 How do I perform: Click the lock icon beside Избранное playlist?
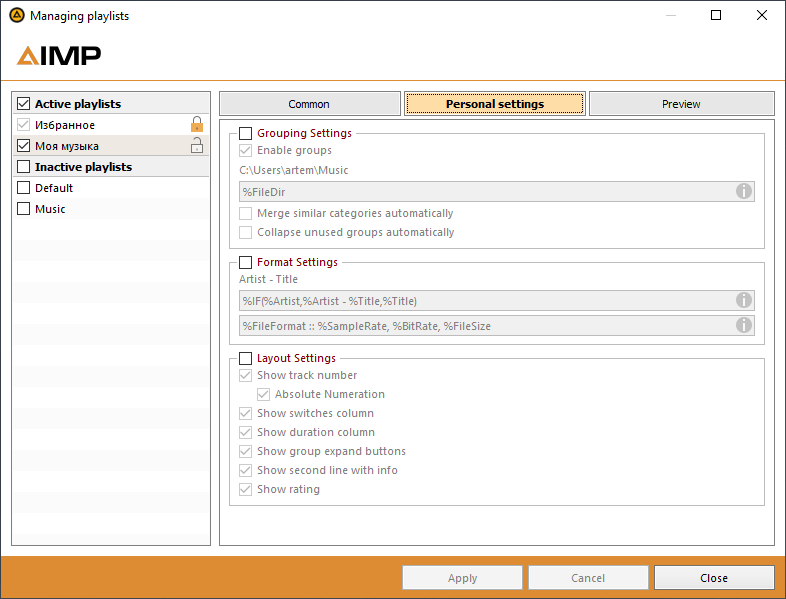[x=197, y=125]
